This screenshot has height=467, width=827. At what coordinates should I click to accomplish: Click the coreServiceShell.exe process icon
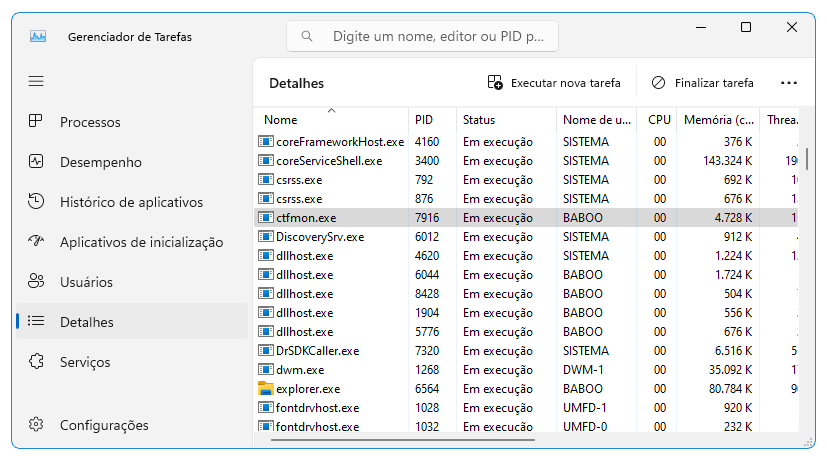point(266,160)
